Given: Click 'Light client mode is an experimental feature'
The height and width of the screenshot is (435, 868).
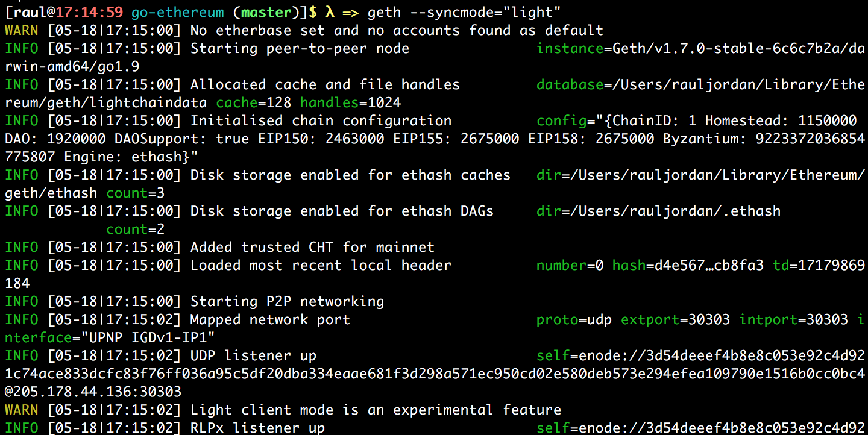Looking at the screenshot, I should (x=376, y=410).
